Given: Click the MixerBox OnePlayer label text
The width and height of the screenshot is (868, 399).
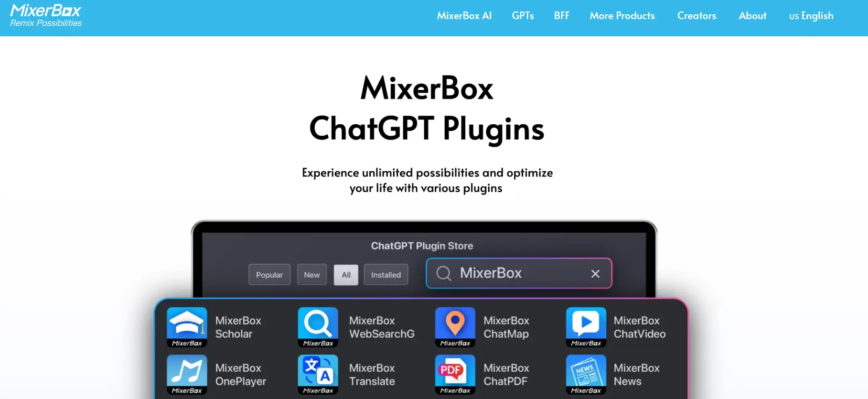Looking at the screenshot, I should click(x=240, y=375).
